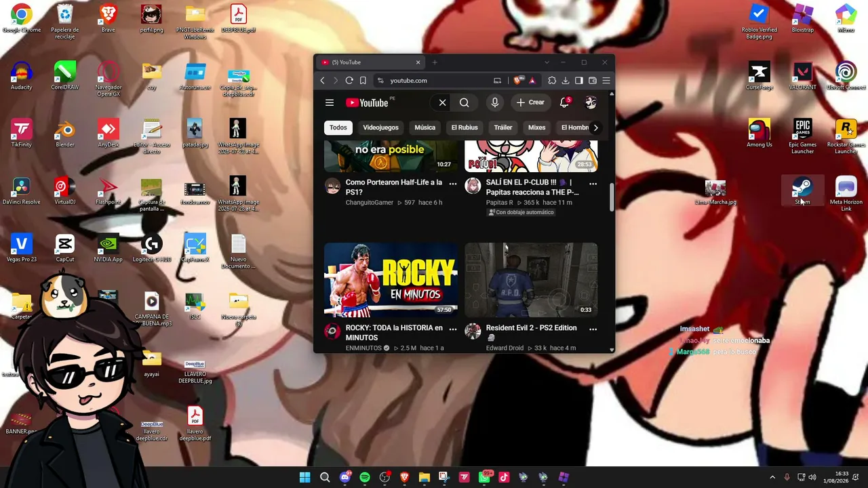
Task: Open the YouTube guide hamburger menu
Action: (330, 103)
